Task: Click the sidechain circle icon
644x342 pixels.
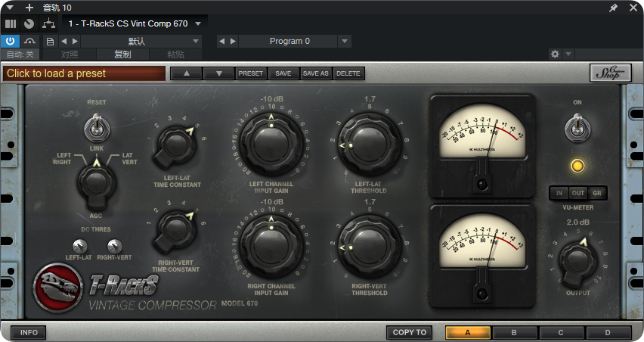Action: (29, 24)
